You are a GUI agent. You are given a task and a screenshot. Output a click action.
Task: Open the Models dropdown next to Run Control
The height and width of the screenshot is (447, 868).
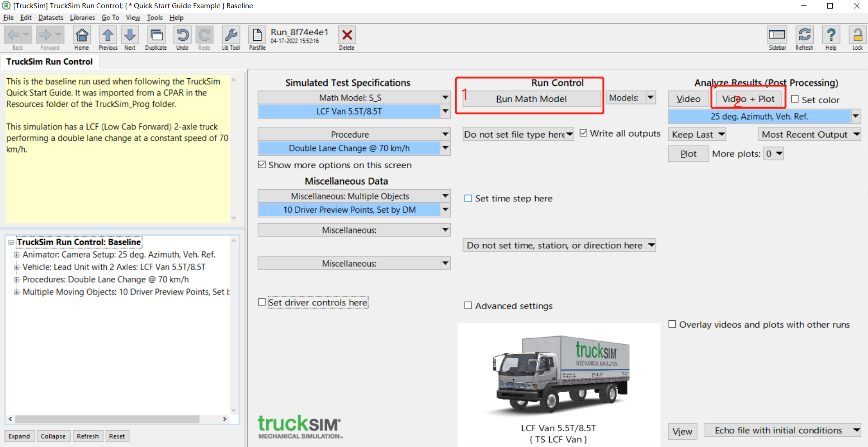(651, 97)
